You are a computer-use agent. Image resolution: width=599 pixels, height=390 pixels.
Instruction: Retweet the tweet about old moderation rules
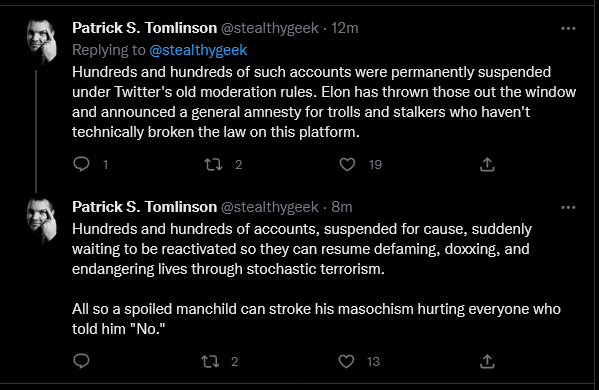pos(213,165)
